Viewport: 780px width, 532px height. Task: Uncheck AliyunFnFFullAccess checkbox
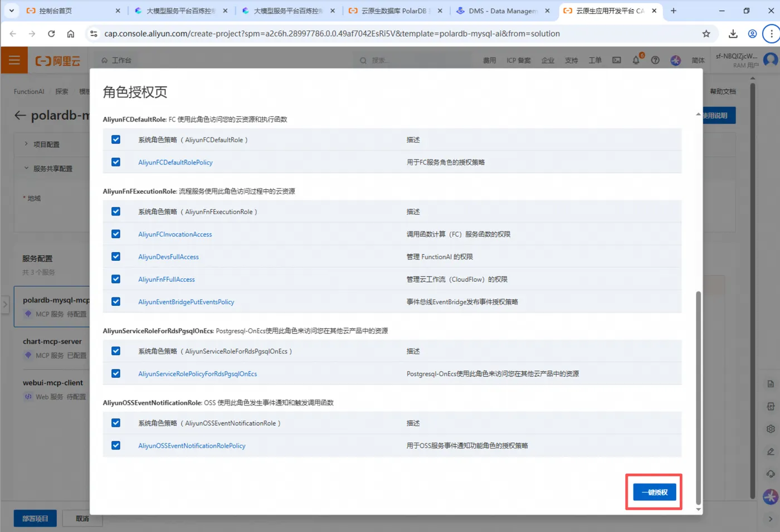(x=115, y=279)
